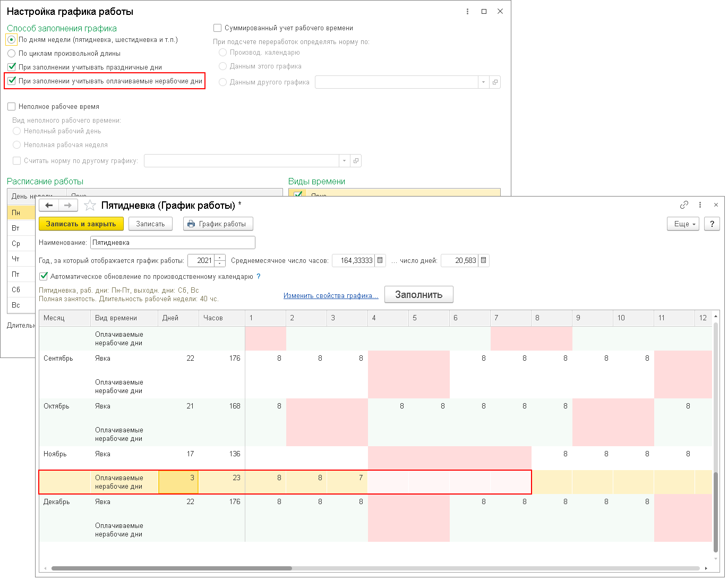This screenshot has height=579, width=728.
Task: Select Производ. календарю radio option
Action: [223, 52]
